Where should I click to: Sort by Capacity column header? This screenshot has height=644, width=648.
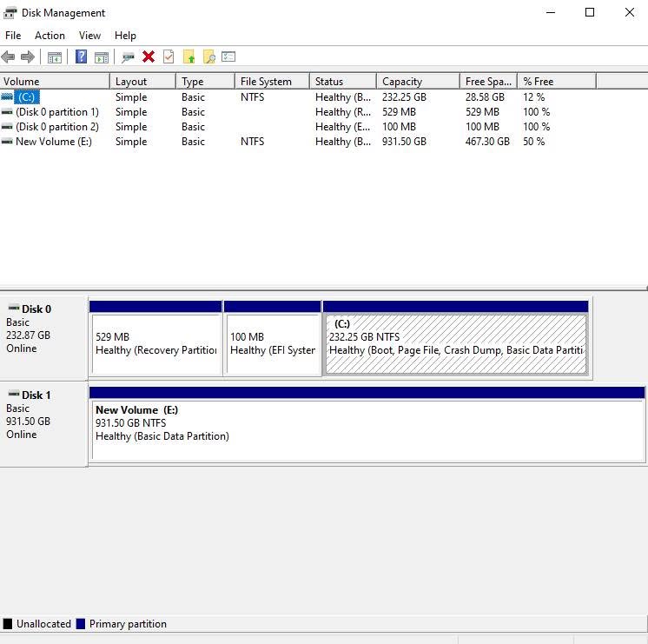pos(418,82)
